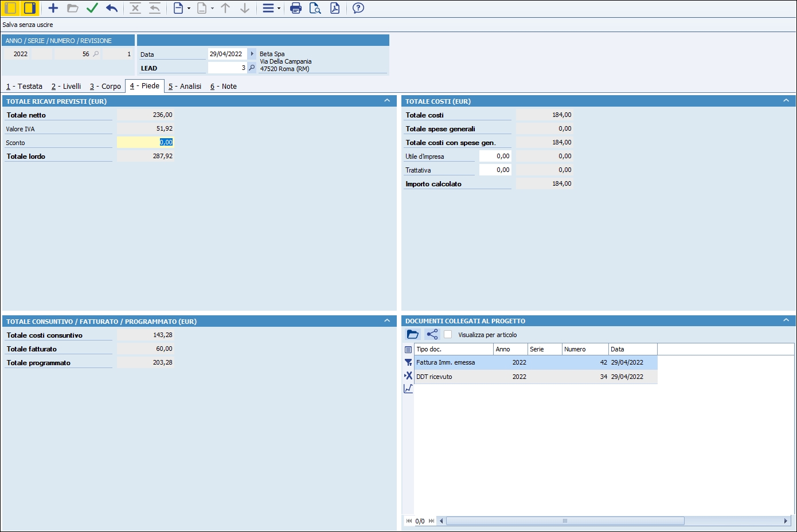This screenshot has width=797, height=532.
Task: Select the Fattura Imm. emessa row
Action: [453, 362]
